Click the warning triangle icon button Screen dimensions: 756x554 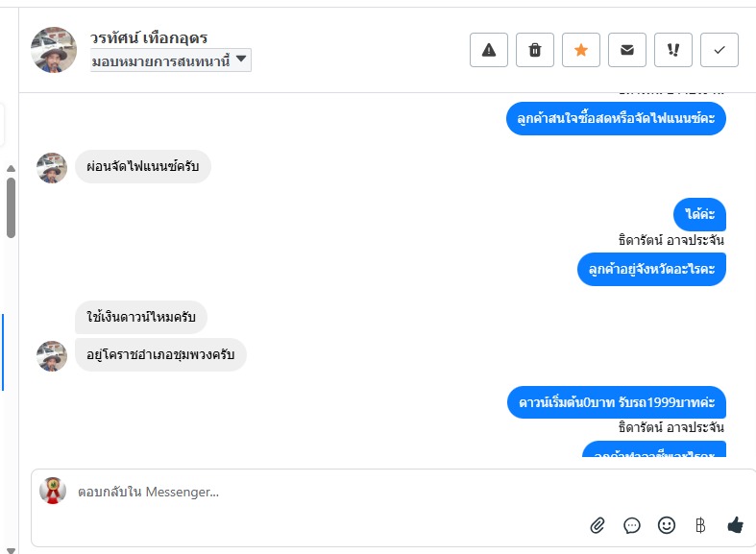[x=488, y=50]
